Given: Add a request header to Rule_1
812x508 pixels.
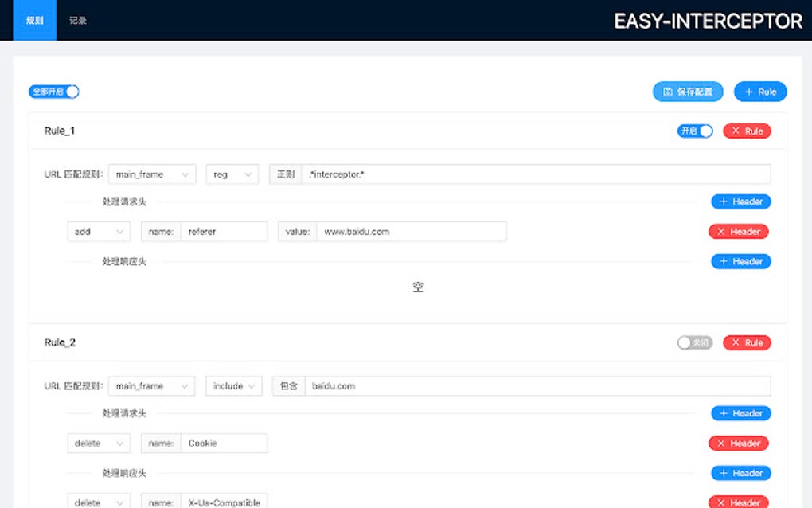Looking at the screenshot, I should click(x=740, y=201).
